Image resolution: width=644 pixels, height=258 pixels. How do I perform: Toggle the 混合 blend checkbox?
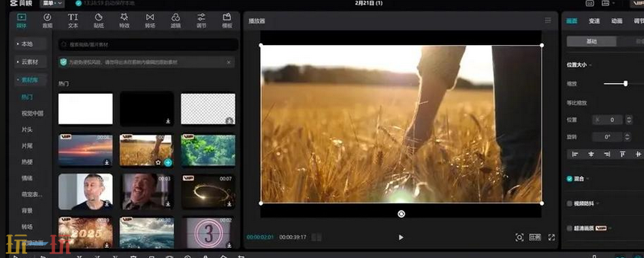point(569,178)
